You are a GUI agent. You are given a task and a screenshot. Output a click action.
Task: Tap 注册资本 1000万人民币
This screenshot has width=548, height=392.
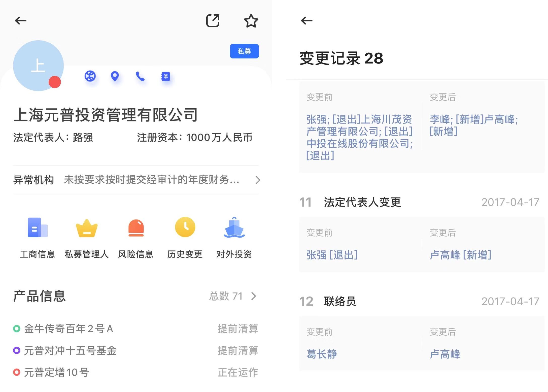coord(195,138)
